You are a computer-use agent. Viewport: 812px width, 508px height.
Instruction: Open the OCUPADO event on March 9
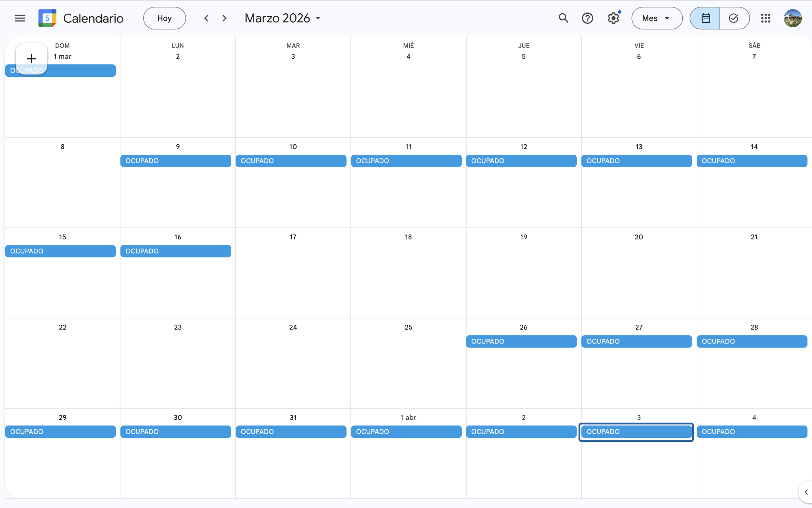[176, 161]
